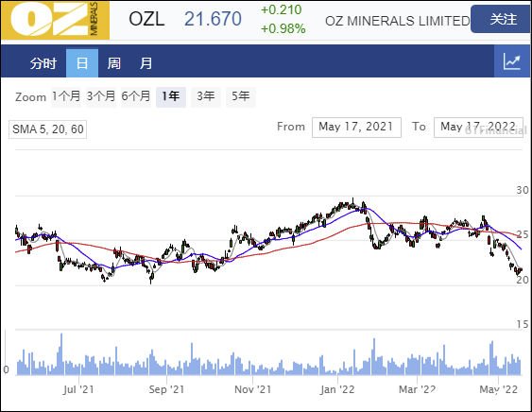This screenshot has height=412, width=532.
Task: Zoom chart to 3个月
Action: tap(101, 96)
